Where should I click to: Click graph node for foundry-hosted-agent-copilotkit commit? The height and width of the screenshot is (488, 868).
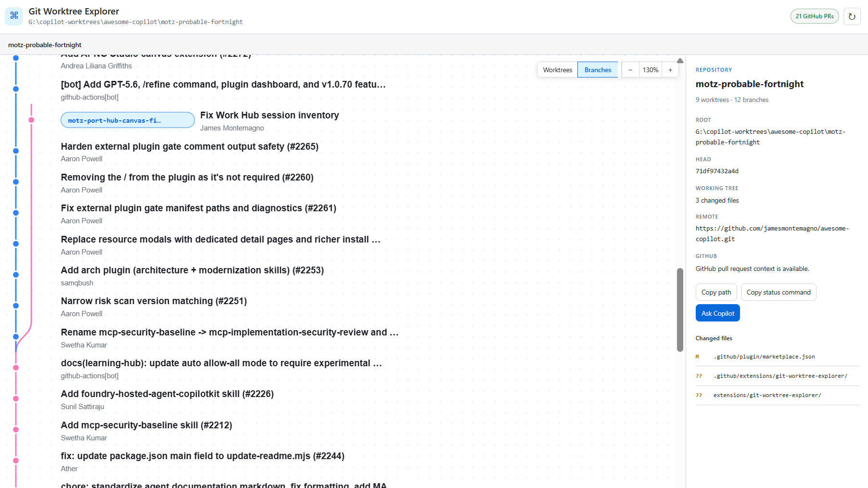16,398
